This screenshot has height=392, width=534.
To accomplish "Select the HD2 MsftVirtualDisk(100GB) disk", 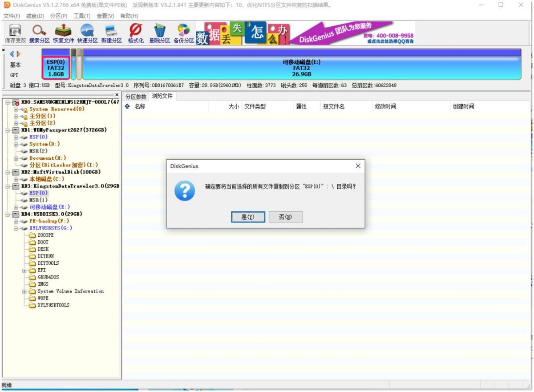I will (61, 172).
